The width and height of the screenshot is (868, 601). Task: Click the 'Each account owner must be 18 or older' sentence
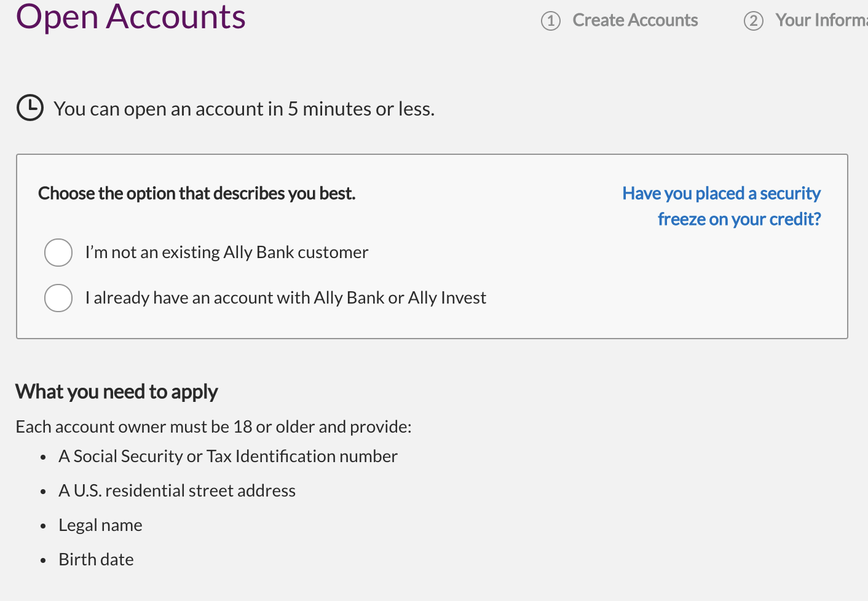(x=213, y=426)
